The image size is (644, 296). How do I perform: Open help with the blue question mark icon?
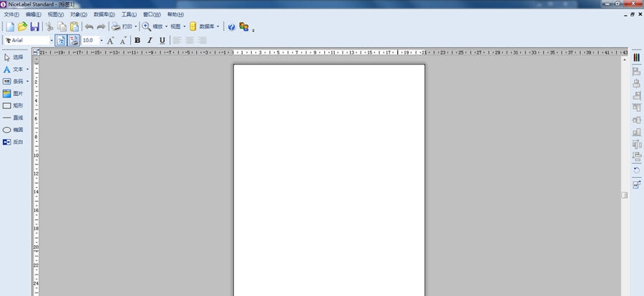pyautogui.click(x=232, y=27)
